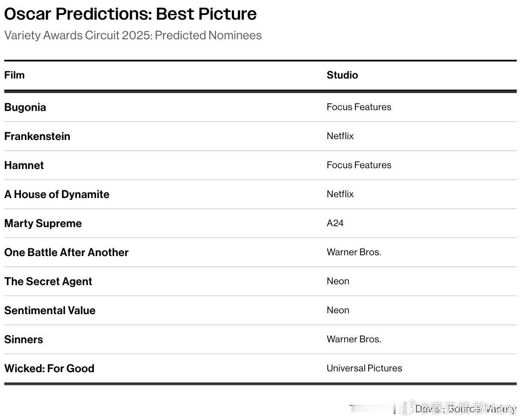Select A House of Dynamite row
This screenshot has height=420, width=521.
tap(260, 194)
